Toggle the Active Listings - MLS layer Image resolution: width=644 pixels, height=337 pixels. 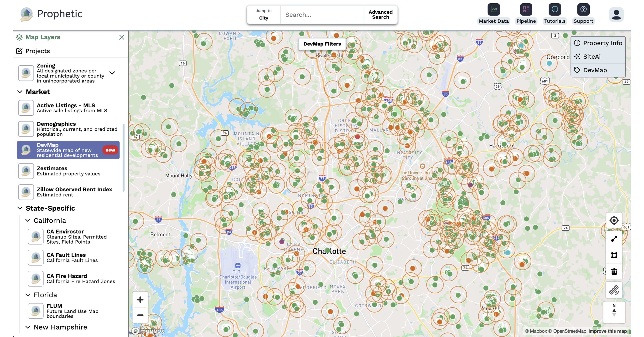(26, 108)
